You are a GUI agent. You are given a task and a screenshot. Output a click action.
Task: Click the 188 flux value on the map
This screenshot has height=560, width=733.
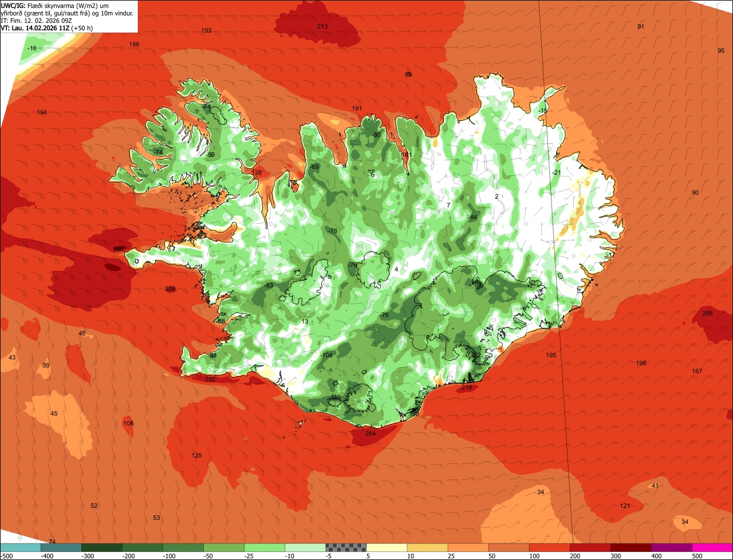click(134, 44)
